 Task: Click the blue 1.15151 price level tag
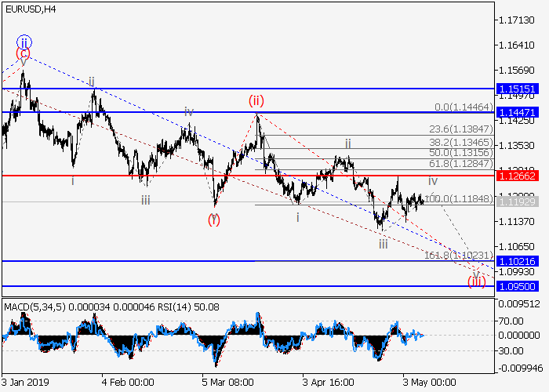(518, 89)
